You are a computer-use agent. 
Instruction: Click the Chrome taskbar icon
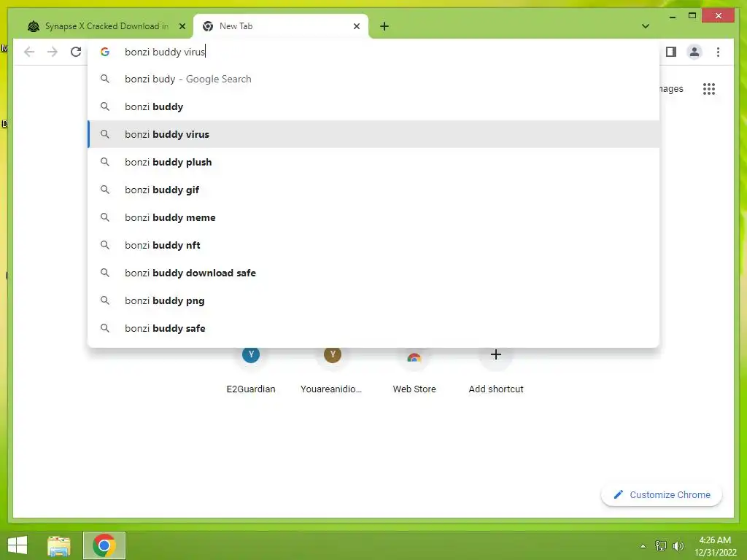(x=104, y=545)
